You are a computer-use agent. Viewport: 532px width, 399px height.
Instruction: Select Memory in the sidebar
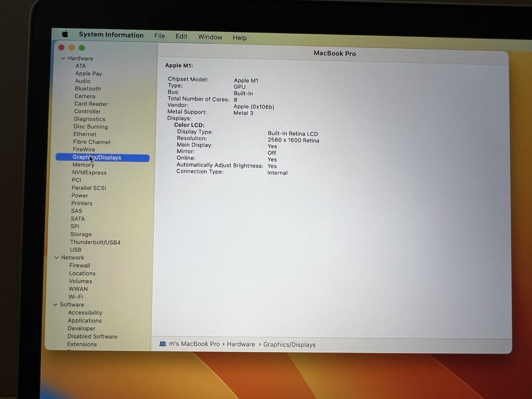coord(83,165)
